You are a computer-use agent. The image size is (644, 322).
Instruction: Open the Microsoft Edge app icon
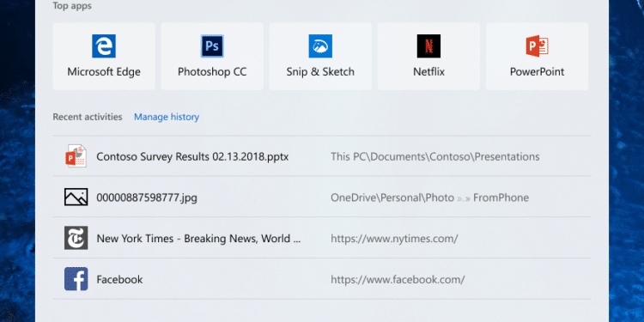104,46
